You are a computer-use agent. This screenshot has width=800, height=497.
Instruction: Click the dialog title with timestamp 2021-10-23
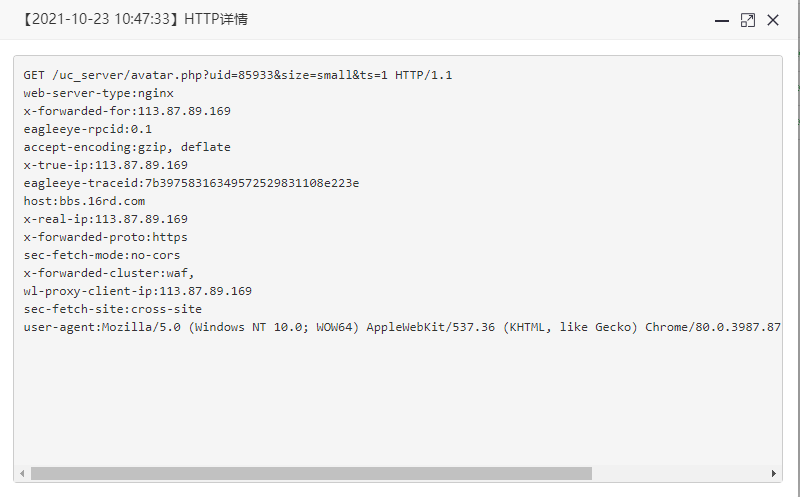click(135, 19)
